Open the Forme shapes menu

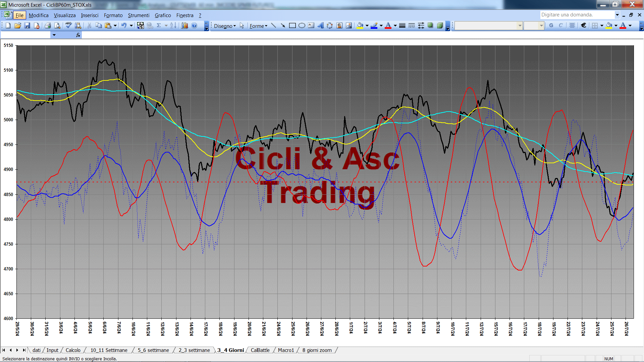[258, 26]
